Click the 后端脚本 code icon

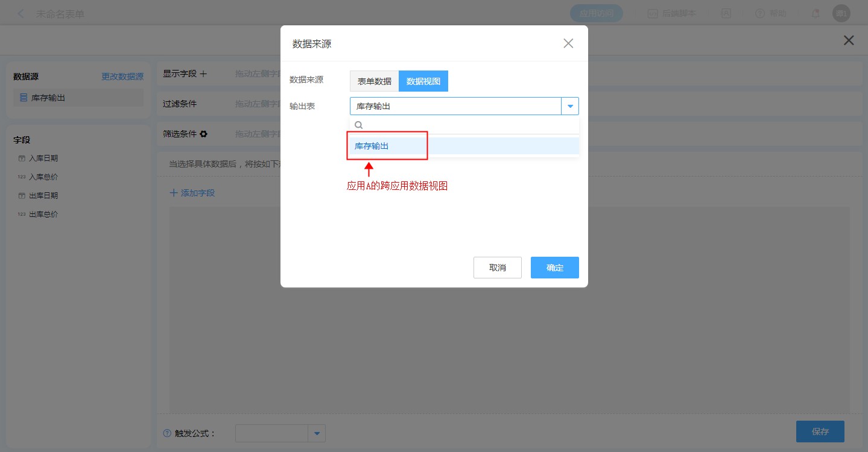[x=653, y=13]
